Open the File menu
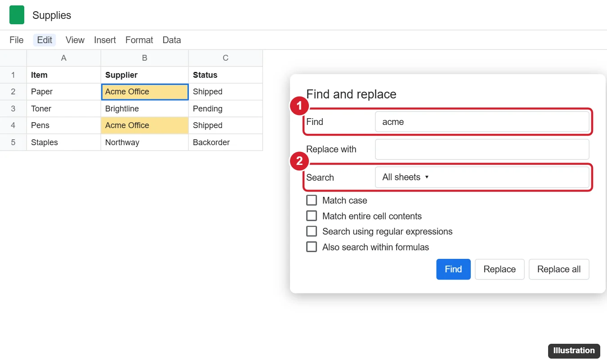Viewport: 607px width, 364px height. click(17, 40)
